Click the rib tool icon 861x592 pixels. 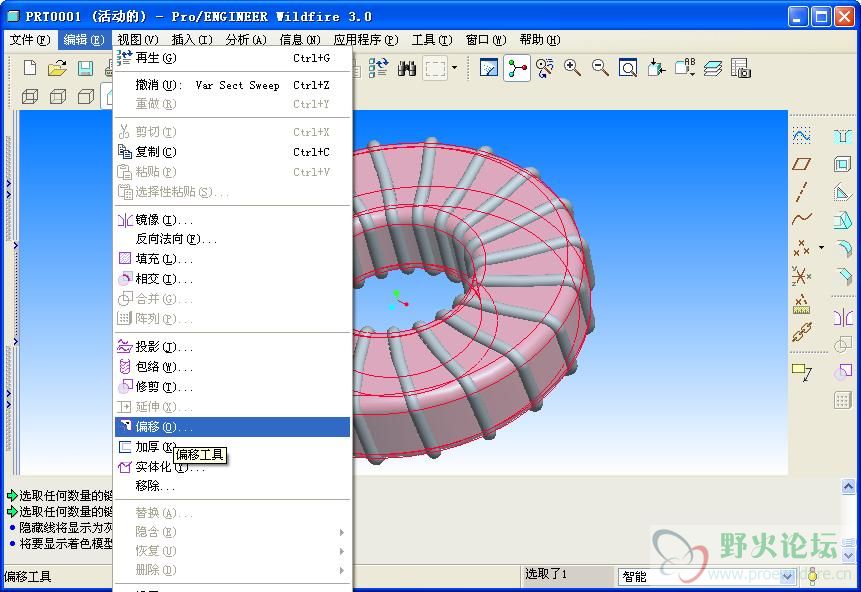coord(842,192)
